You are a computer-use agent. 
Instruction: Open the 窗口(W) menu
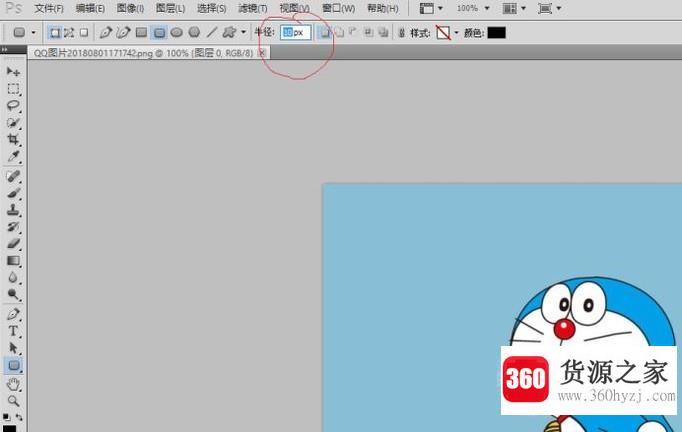tap(338, 8)
